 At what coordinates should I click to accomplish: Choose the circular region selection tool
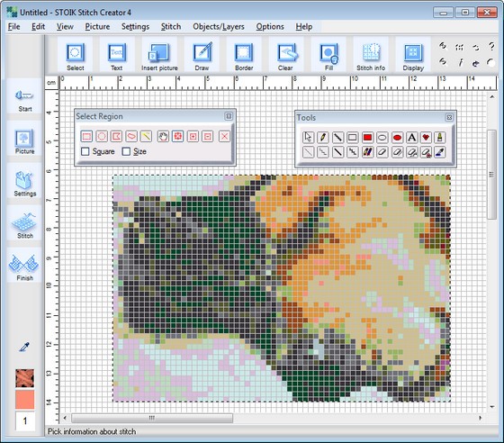[102, 136]
